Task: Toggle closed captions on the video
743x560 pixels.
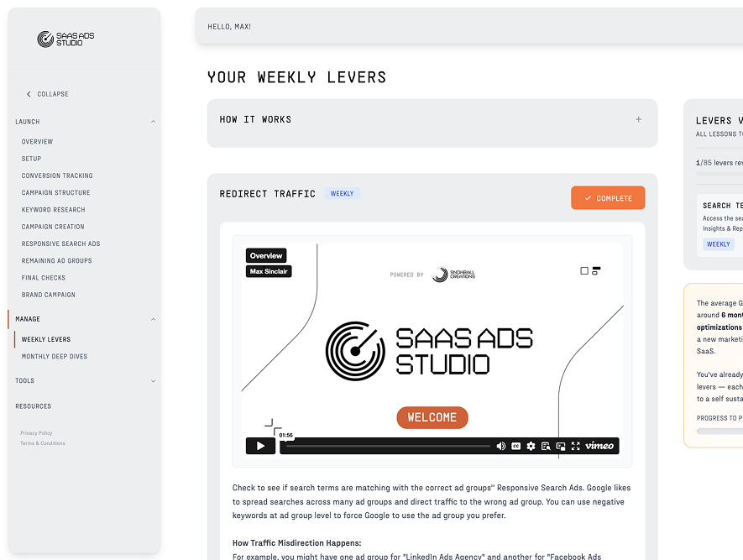Action: click(516, 446)
